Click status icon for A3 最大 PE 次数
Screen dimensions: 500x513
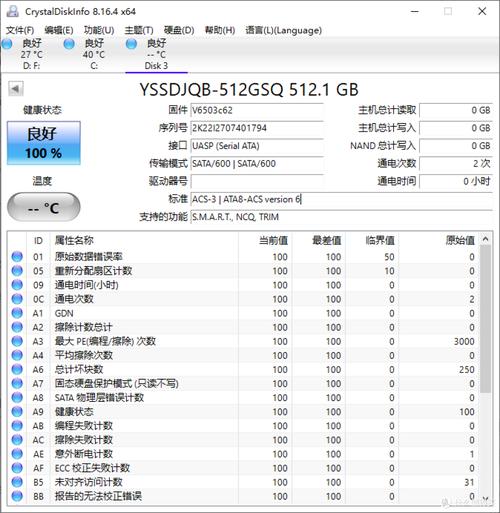point(17,341)
